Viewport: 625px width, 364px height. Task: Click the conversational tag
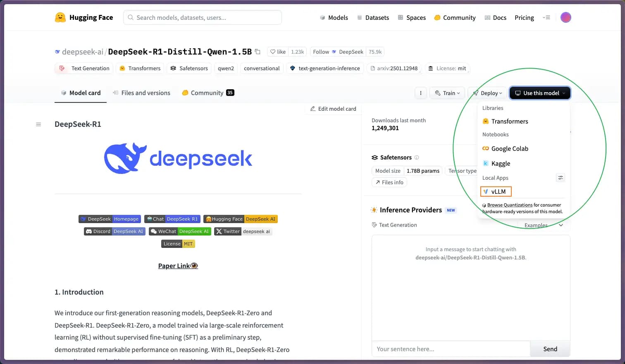coord(262,68)
